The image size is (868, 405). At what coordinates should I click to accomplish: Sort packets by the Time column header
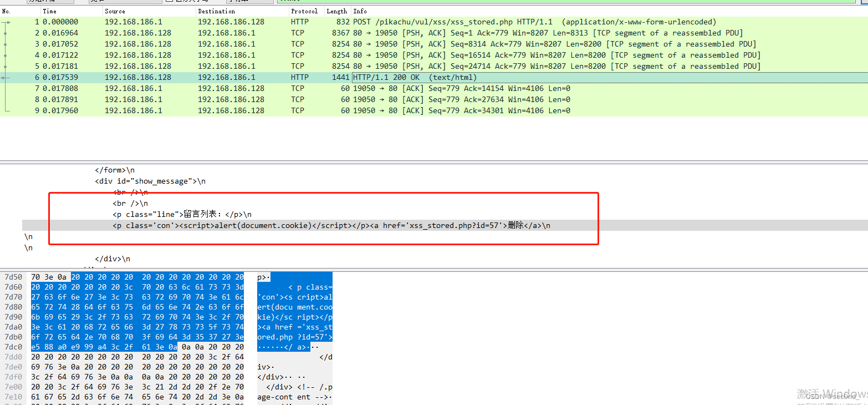coord(49,11)
